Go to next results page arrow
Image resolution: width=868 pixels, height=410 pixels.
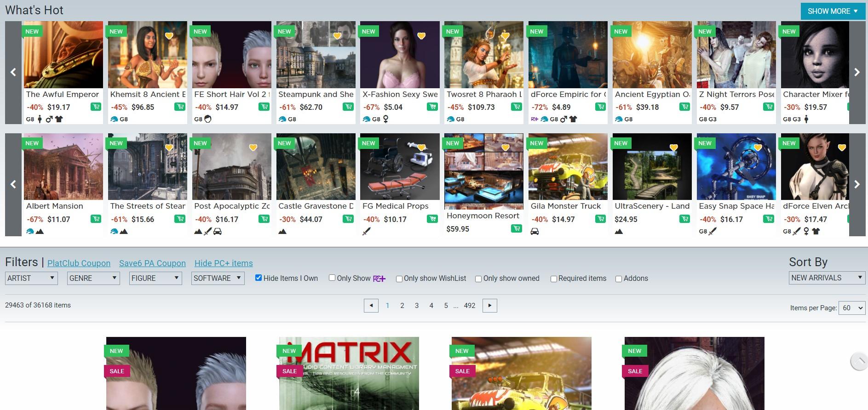489,306
